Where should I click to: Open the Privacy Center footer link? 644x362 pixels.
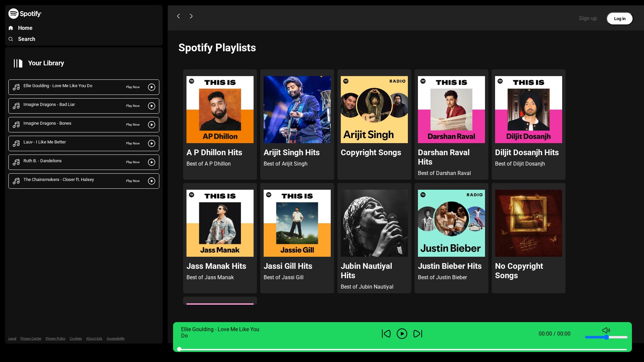(31, 339)
